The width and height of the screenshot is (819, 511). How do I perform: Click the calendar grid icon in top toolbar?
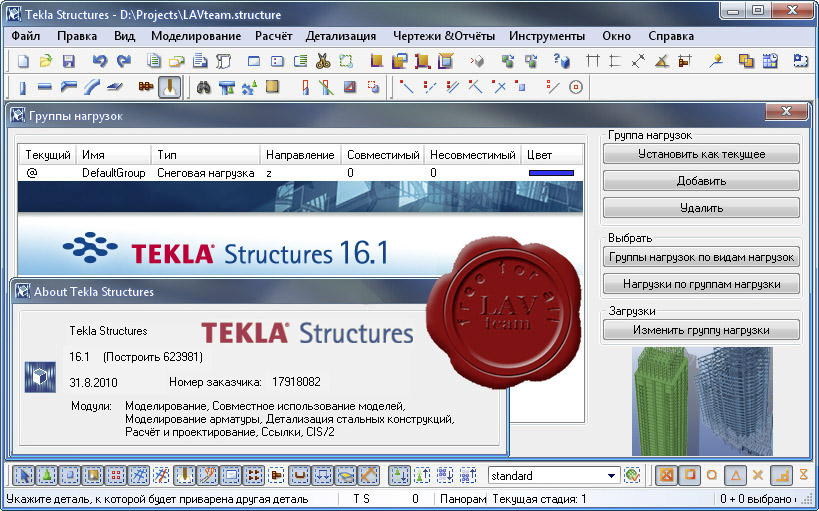(770, 62)
